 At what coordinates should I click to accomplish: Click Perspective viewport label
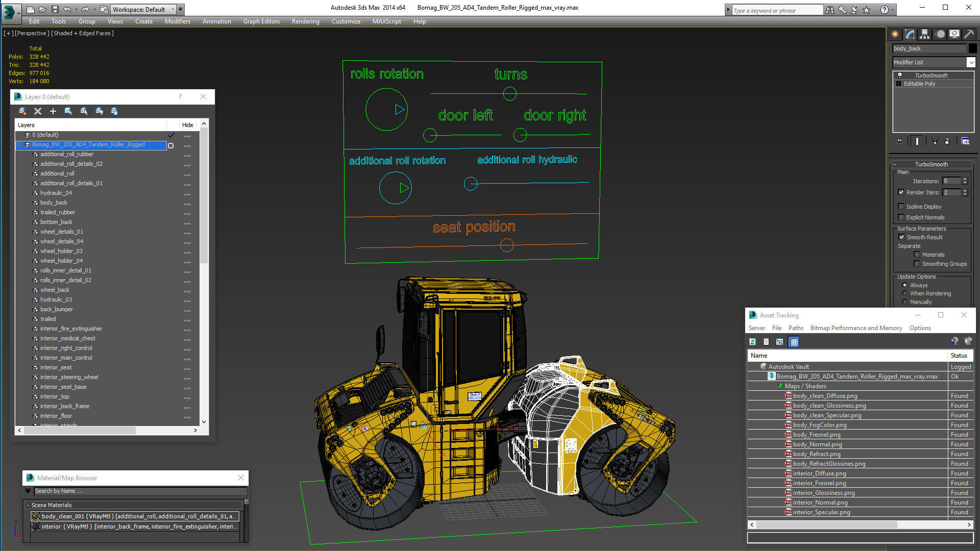[x=32, y=33]
